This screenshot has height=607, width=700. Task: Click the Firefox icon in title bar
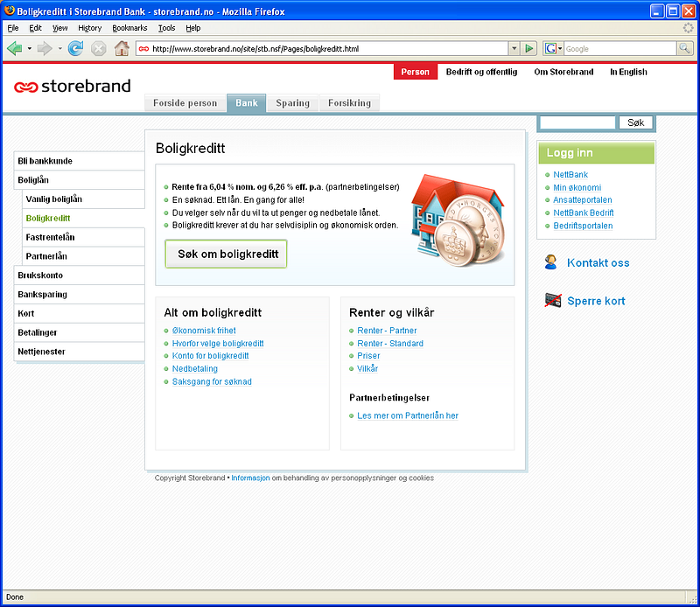click(9, 10)
